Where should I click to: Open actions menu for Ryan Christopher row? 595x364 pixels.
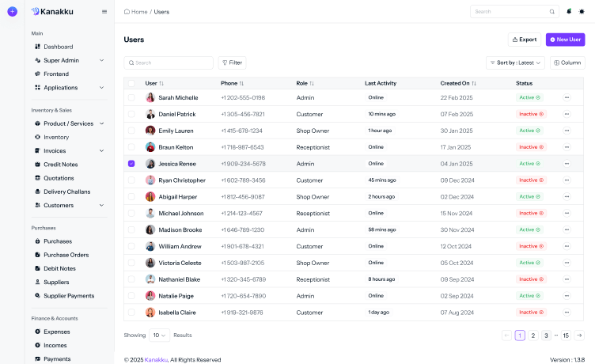point(567,180)
